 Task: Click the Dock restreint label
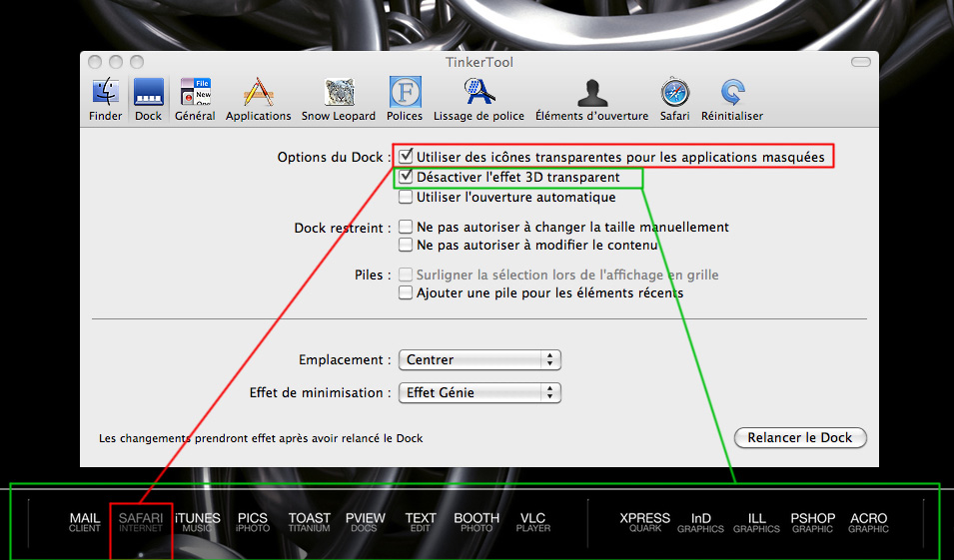[343, 228]
